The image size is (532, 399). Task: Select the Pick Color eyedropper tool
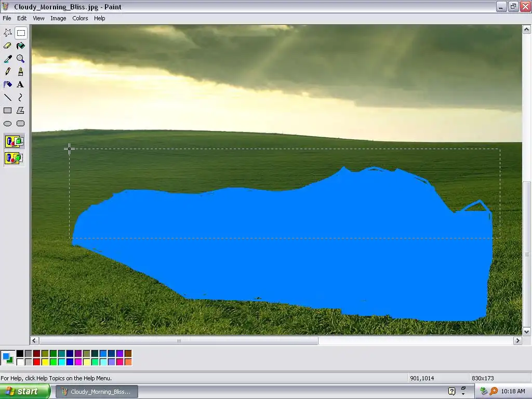pos(7,59)
